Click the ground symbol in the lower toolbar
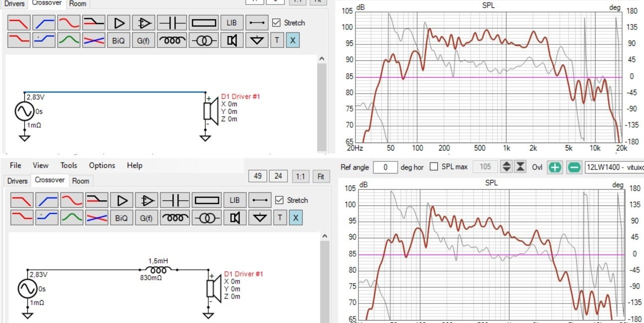This screenshot has width=644, height=323. (259, 218)
